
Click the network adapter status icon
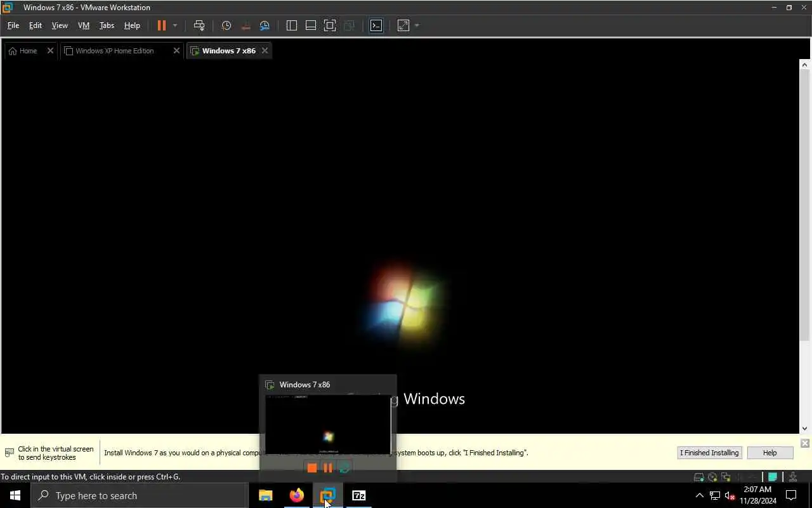coord(726,477)
